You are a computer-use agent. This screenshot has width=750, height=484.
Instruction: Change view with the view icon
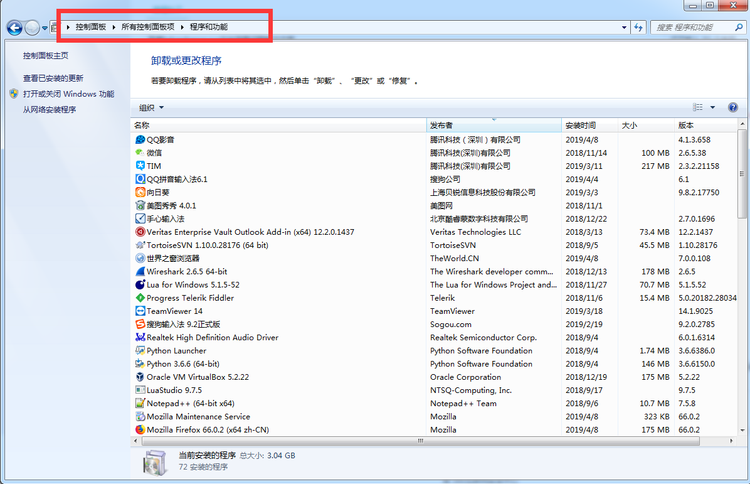pyautogui.click(x=698, y=107)
